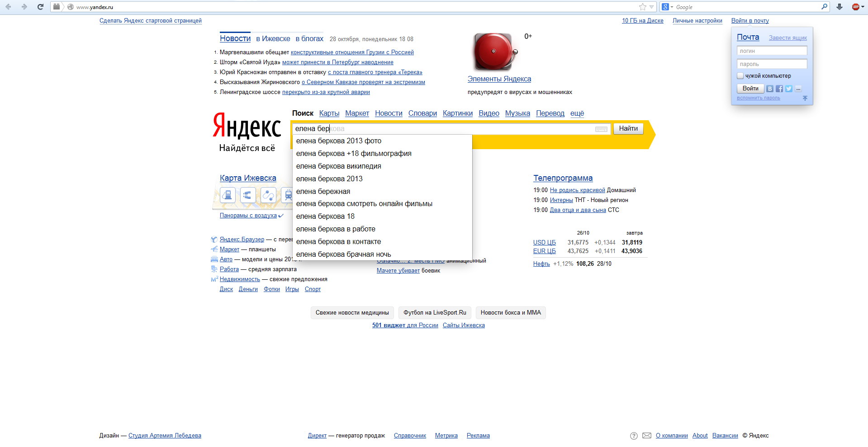This screenshot has height=447, width=868.
Task: Choose suggestion елена беркова википедия
Action: tap(382, 166)
